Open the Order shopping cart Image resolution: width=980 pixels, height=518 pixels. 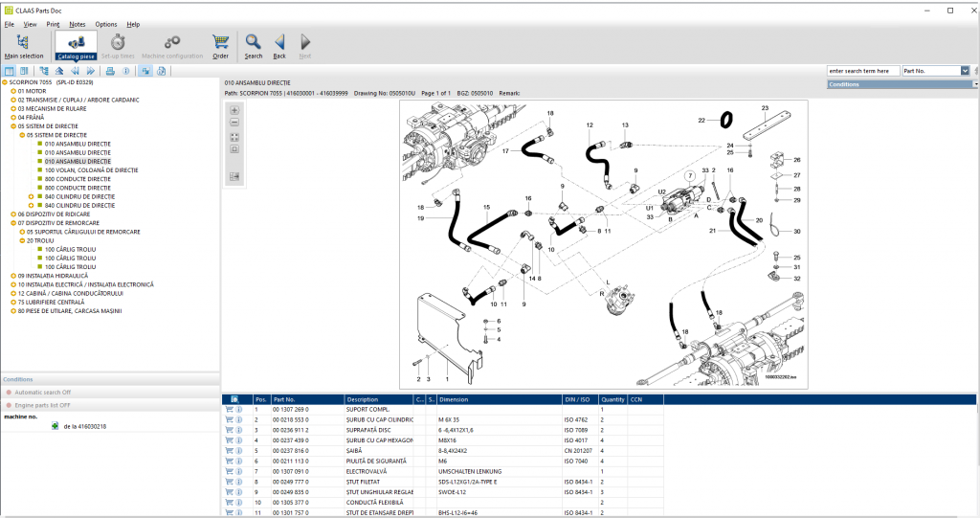(220, 45)
